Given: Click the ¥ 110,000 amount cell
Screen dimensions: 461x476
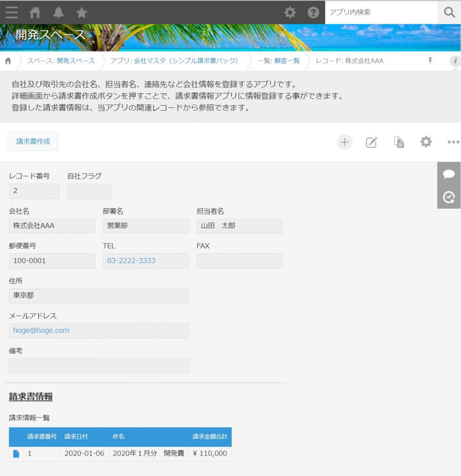Looking at the screenshot, I should pyautogui.click(x=210, y=454).
